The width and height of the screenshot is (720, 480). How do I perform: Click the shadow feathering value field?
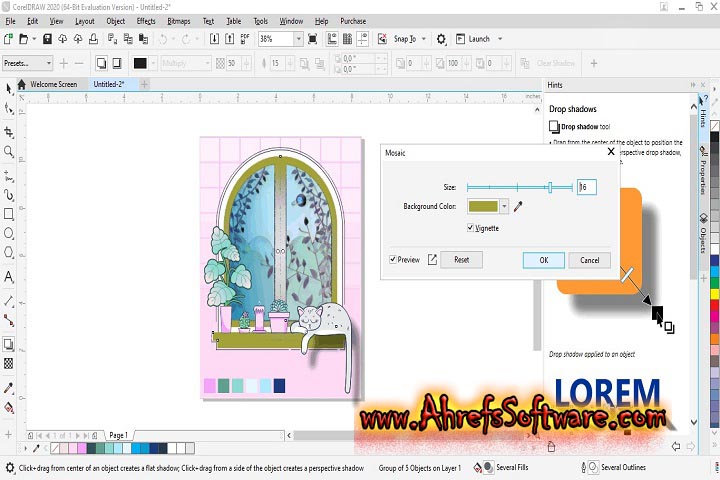pos(276,63)
